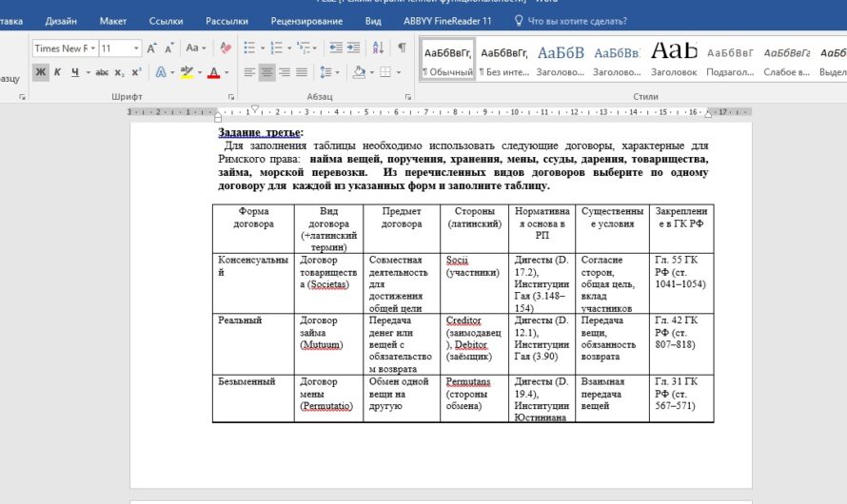Open the Вид tab
The width and height of the screenshot is (847, 504).
pyautogui.click(x=373, y=21)
